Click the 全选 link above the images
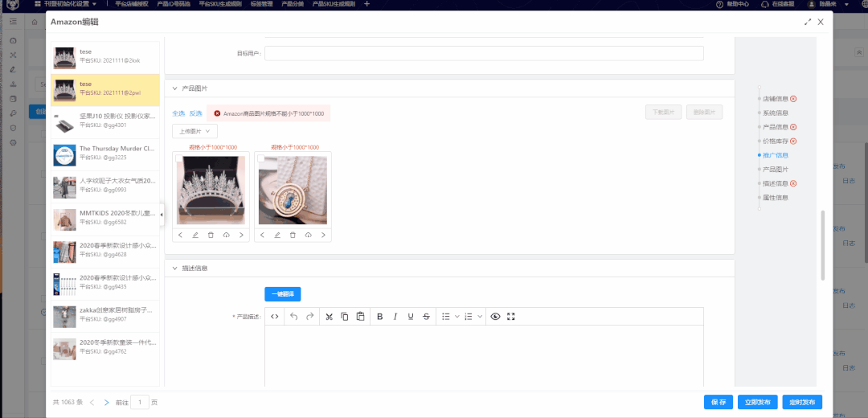The height and width of the screenshot is (418, 868). 178,113
